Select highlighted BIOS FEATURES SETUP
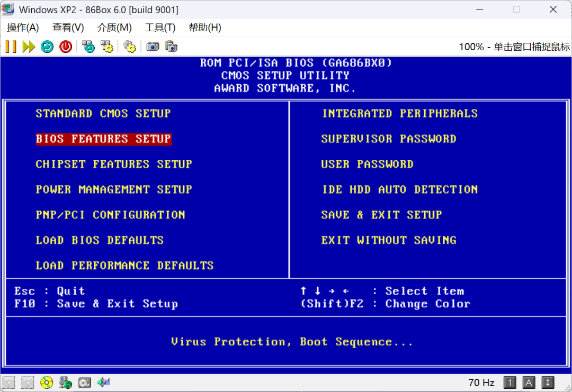This screenshot has width=572, height=392. (103, 139)
